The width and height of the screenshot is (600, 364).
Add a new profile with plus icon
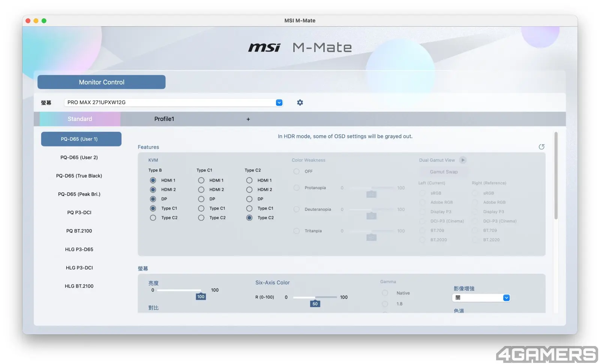248,119
